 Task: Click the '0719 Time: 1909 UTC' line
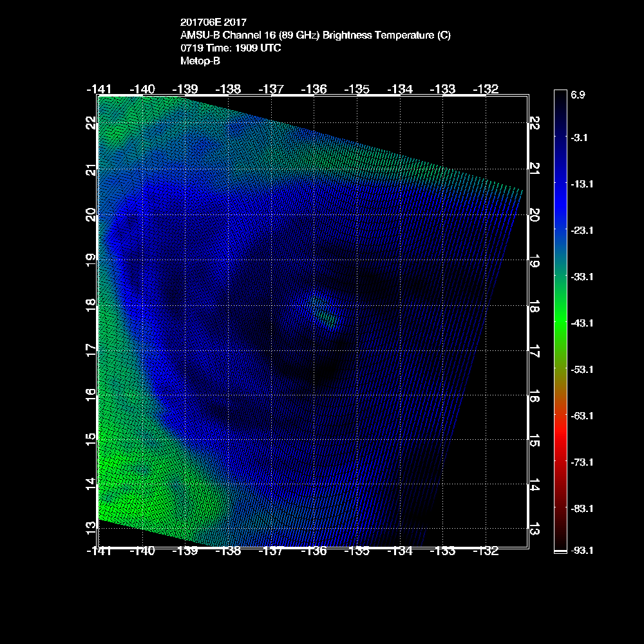(x=231, y=48)
